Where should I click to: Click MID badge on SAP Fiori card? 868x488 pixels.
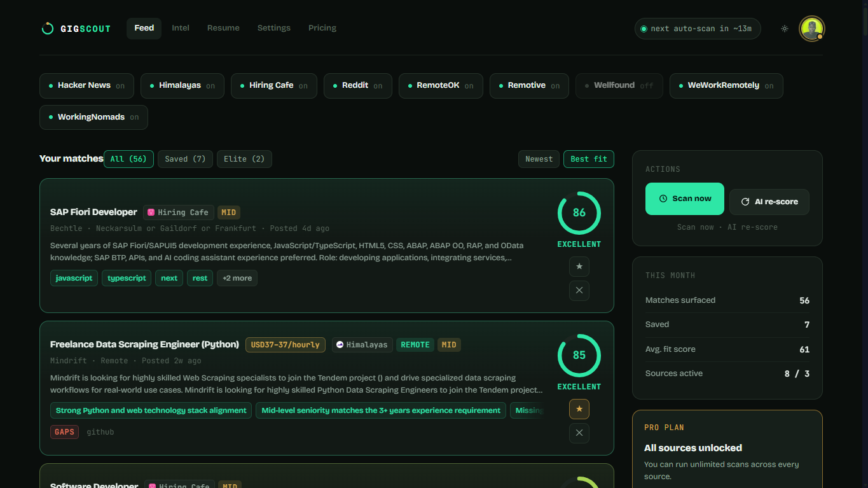pos(229,213)
